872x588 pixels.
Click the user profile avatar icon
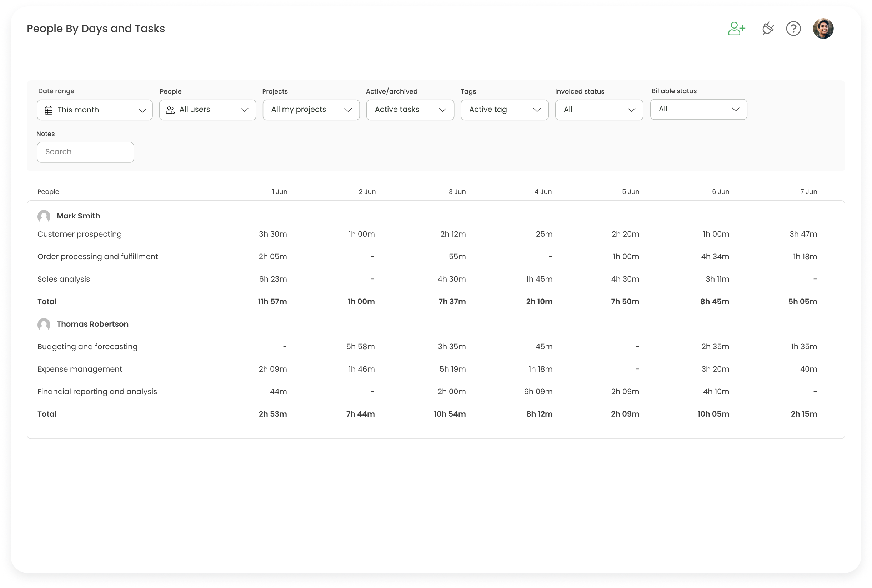click(823, 28)
